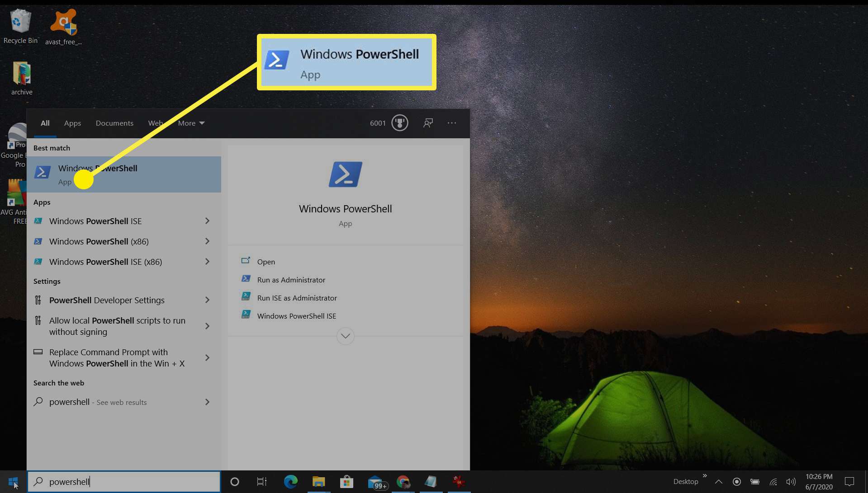
Task: Expand arrow for PowerShell Developer Settings
Action: (207, 300)
